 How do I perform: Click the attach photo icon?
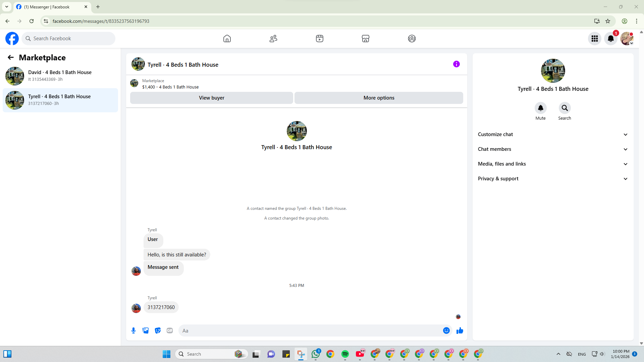pos(146,330)
